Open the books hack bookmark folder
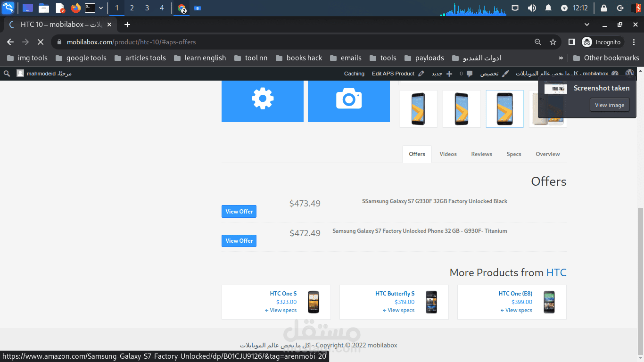Viewport: 644px width, 362px height. click(299, 58)
